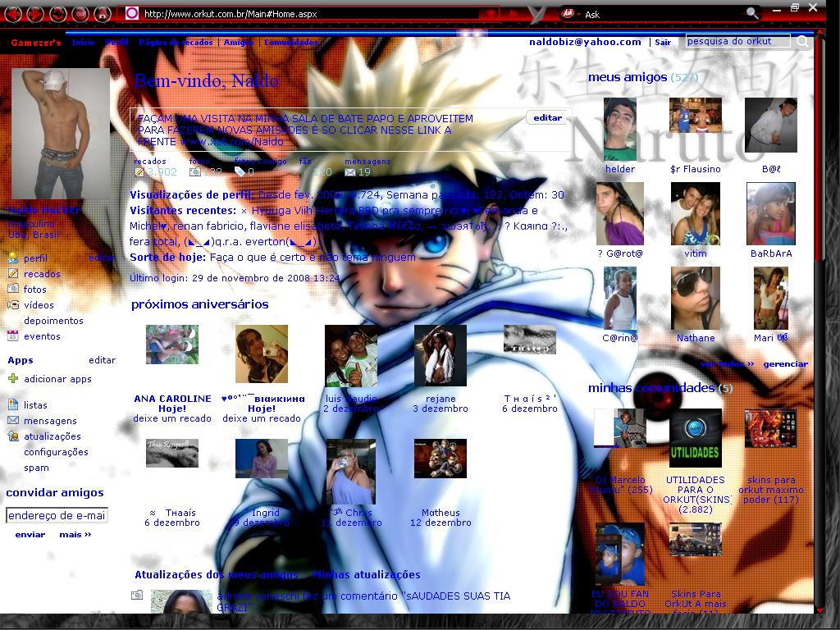Click the green plus 'adicionar apps' icon
This screenshot has height=630, width=840.
13,379
